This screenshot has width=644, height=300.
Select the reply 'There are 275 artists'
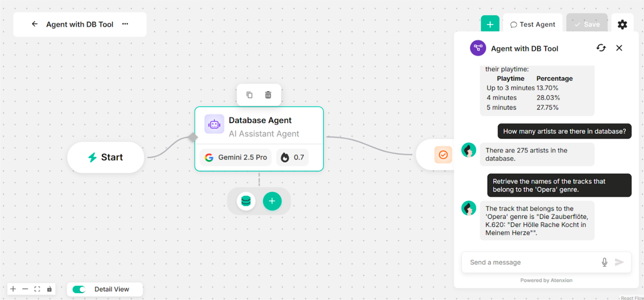tap(537, 155)
